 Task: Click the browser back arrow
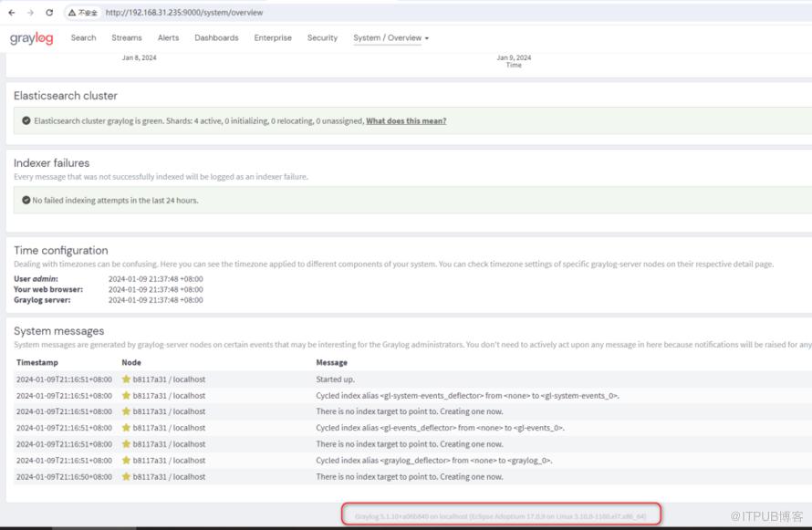click(x=12, y=13)
